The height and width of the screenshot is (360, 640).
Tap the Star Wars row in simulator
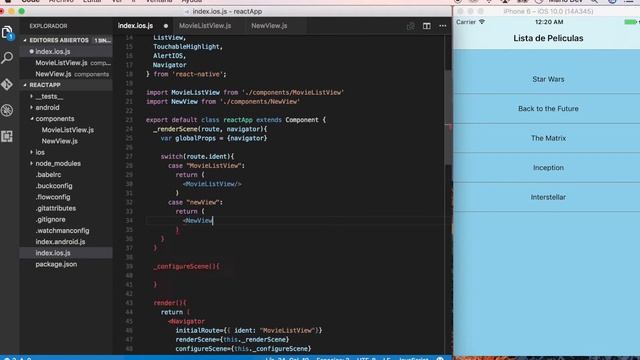tap(547, 79)
